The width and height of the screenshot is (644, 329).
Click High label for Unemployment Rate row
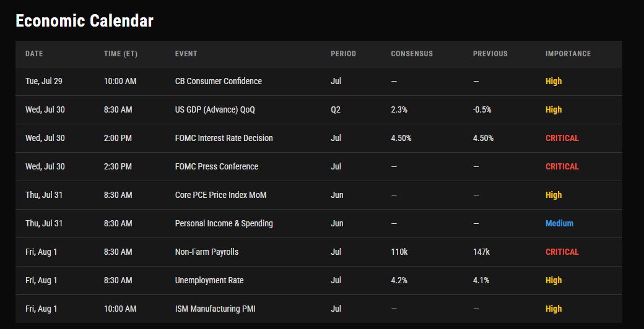pos(554,280)
